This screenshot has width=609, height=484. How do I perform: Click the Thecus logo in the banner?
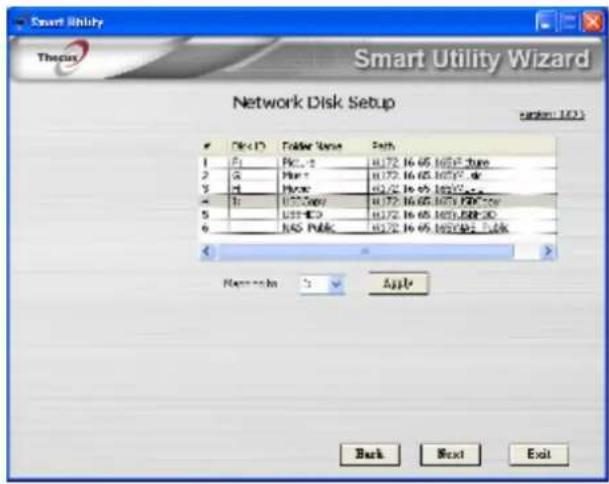tap(63, 57)
